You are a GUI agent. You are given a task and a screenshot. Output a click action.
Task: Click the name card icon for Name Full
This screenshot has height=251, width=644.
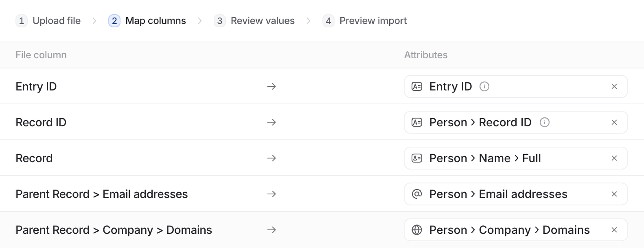pyautogui.click(x=417, y=158)
